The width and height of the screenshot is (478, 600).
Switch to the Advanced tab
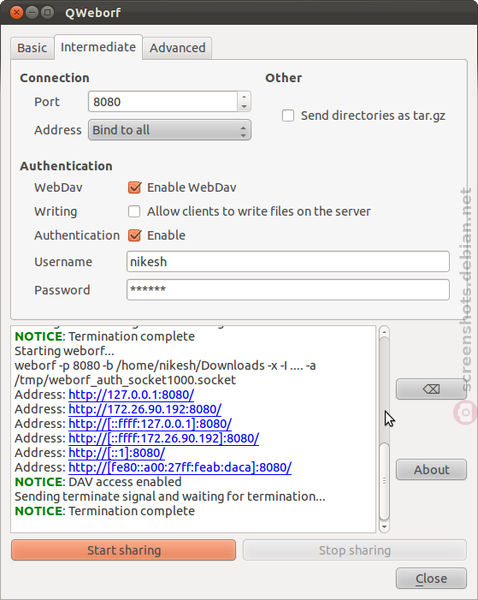click(178, 48)
